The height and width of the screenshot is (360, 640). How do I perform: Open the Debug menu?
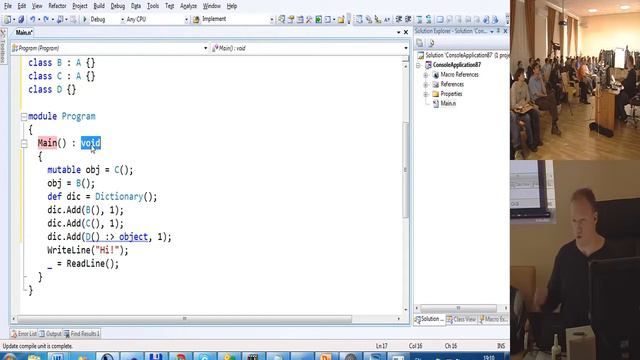point(118,6)
